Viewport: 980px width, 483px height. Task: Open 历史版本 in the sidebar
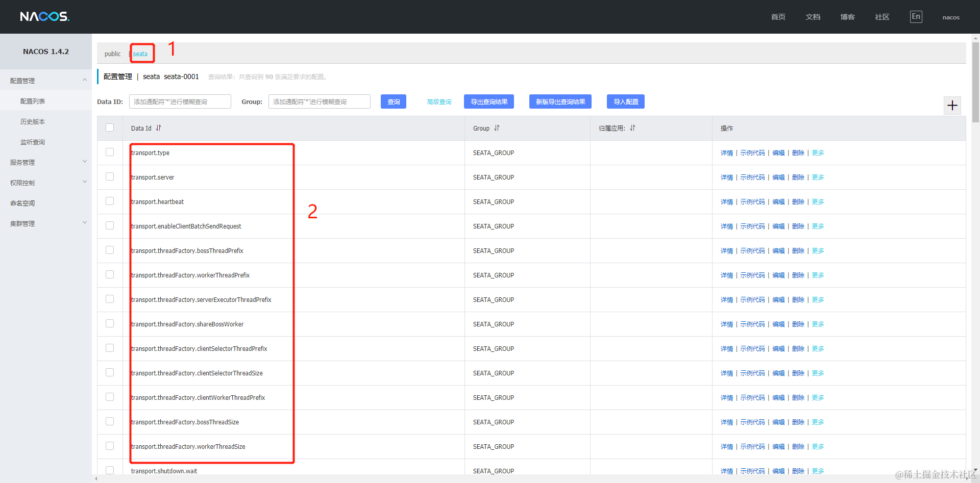click(33, 121)
